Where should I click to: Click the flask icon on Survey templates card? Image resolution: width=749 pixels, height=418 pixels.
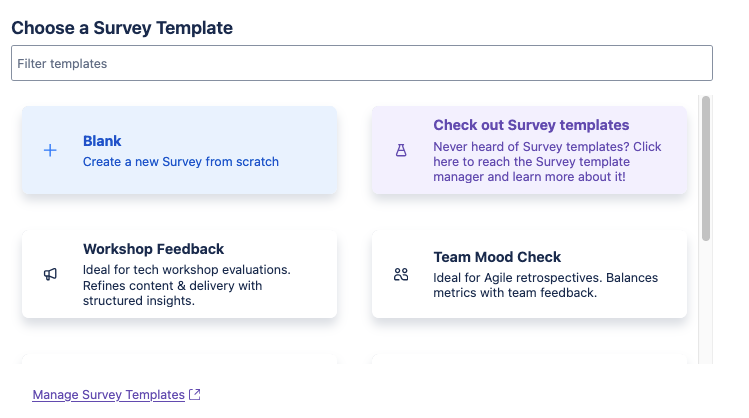coord(401,151)
